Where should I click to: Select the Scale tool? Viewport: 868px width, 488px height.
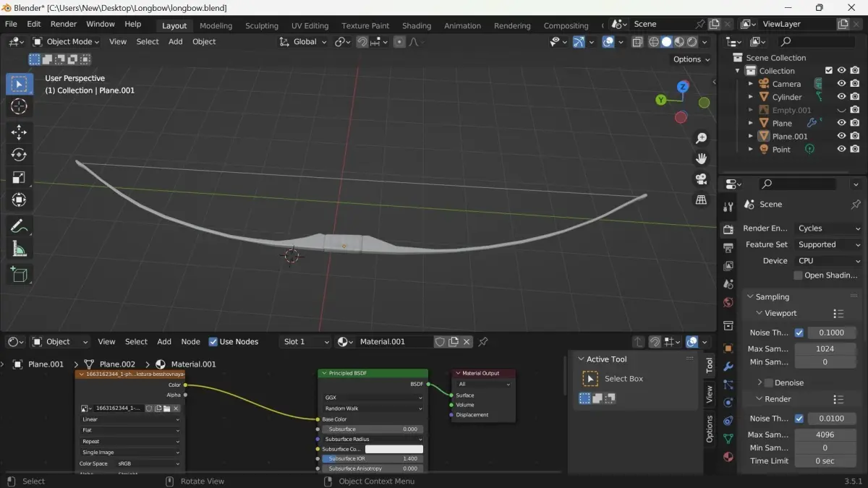point(20,177)
